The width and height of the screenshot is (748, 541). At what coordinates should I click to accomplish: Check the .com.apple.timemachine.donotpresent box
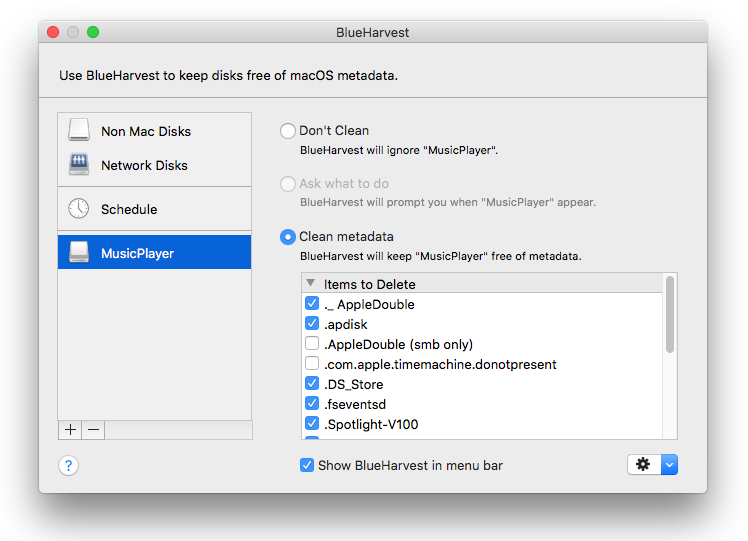click(312, 364)
